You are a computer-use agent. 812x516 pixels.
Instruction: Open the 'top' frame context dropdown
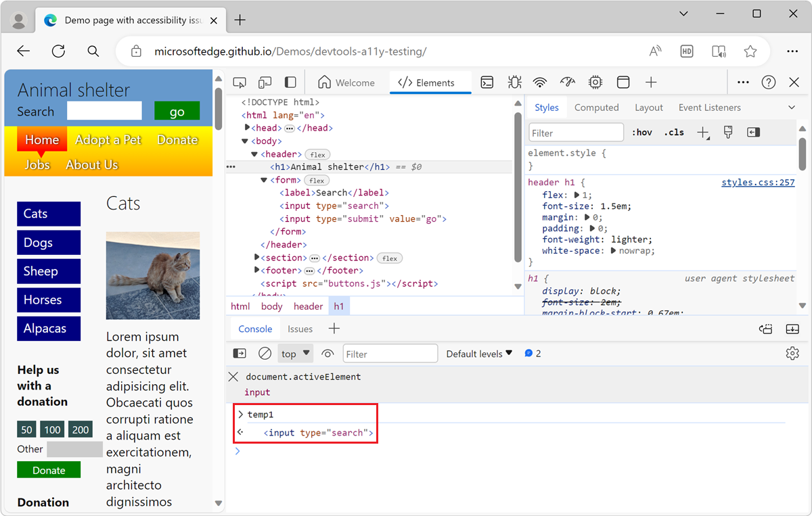295,353
